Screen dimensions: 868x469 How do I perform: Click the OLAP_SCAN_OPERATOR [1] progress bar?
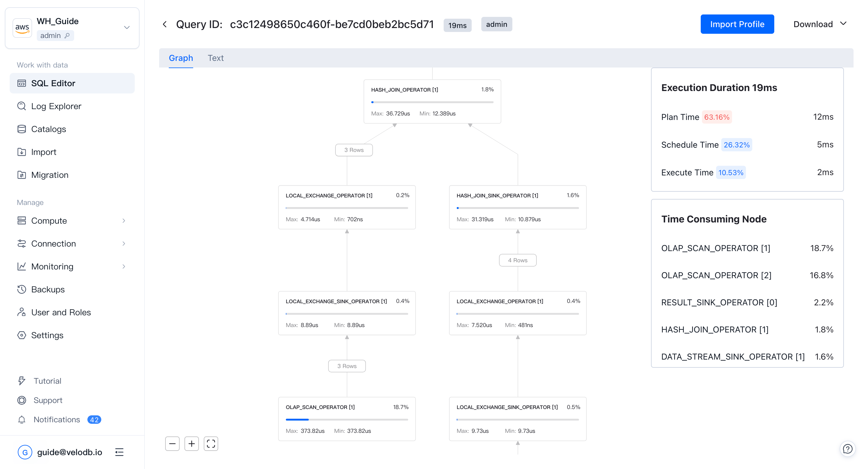[347, 420]
